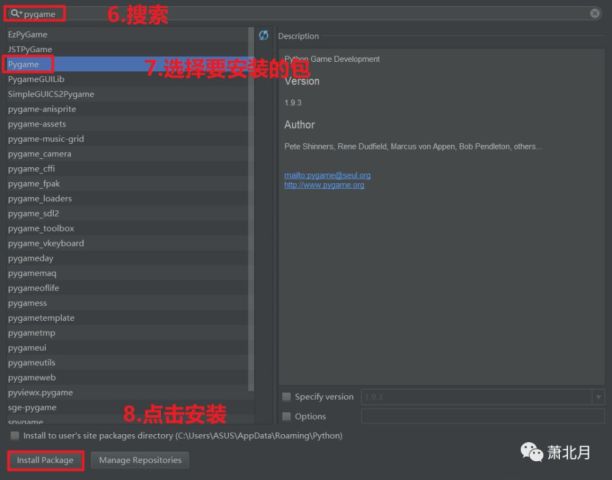This screenshot has width=612, height=480.
Task: Select the pygame-anisprite package
Action: [127, 109]
